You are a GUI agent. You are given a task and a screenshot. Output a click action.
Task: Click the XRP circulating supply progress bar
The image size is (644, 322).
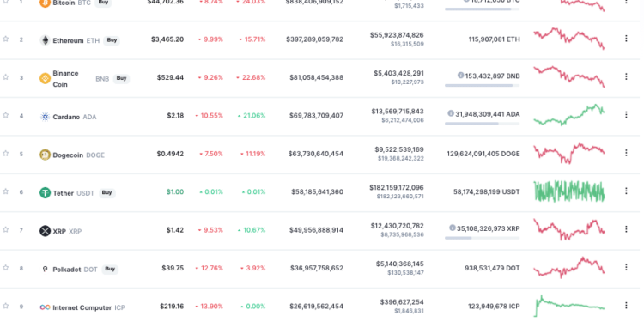[x=482, y=238]
